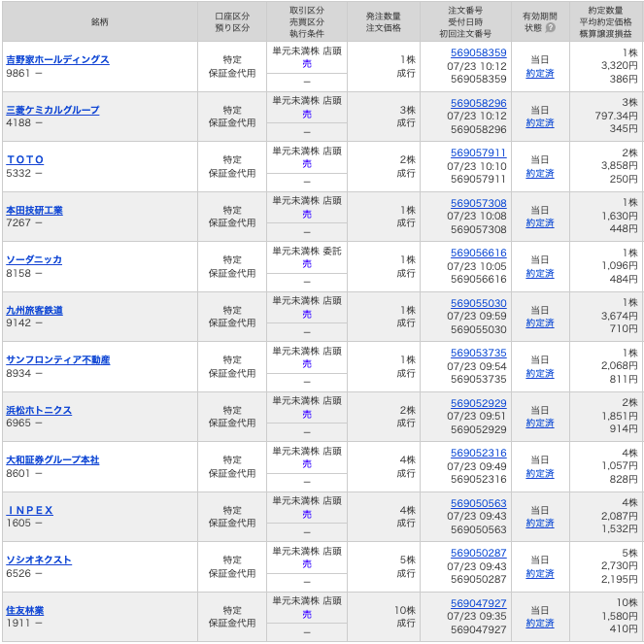Screen dimensions: 644x644
Task: Open order number 569056616
Action: point(479,253)
